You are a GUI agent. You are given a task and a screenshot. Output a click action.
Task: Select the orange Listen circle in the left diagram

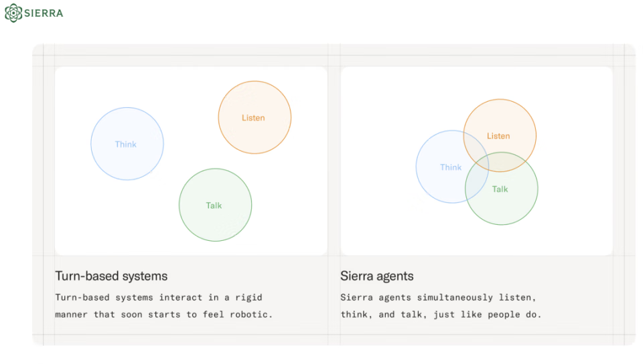255,118
